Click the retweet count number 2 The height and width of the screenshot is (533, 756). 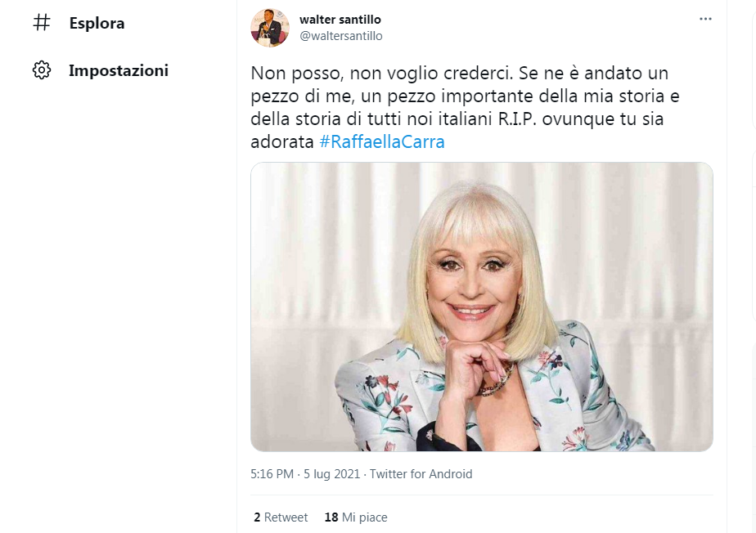(x=256, y=517)
